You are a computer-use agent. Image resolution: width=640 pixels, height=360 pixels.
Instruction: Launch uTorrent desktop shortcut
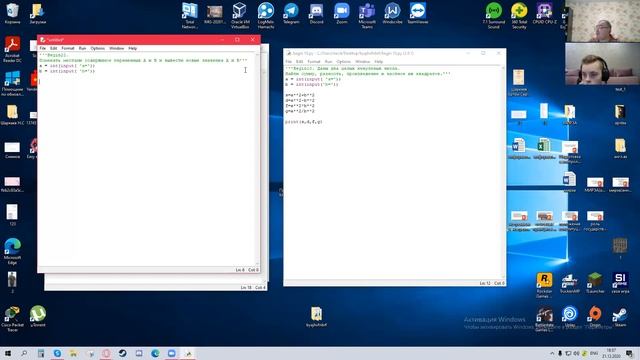[x=38, y=316]
